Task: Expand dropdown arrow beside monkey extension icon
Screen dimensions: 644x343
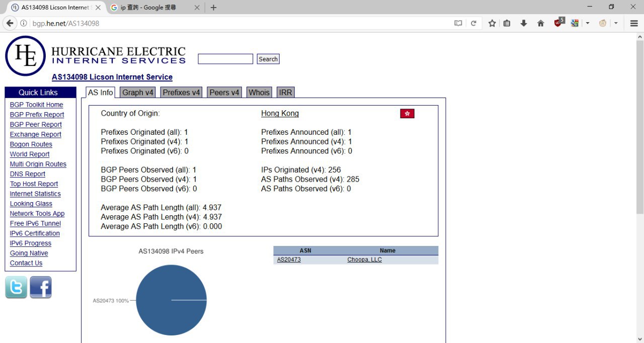Action: pyautogui.click(x=616, y=23)
